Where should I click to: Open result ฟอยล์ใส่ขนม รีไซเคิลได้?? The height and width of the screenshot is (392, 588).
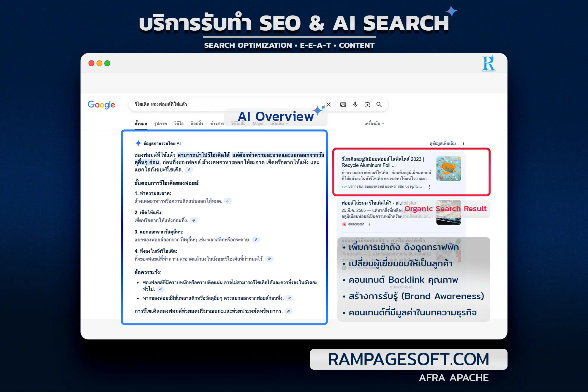pyautogui.click(x=379, y=203)
